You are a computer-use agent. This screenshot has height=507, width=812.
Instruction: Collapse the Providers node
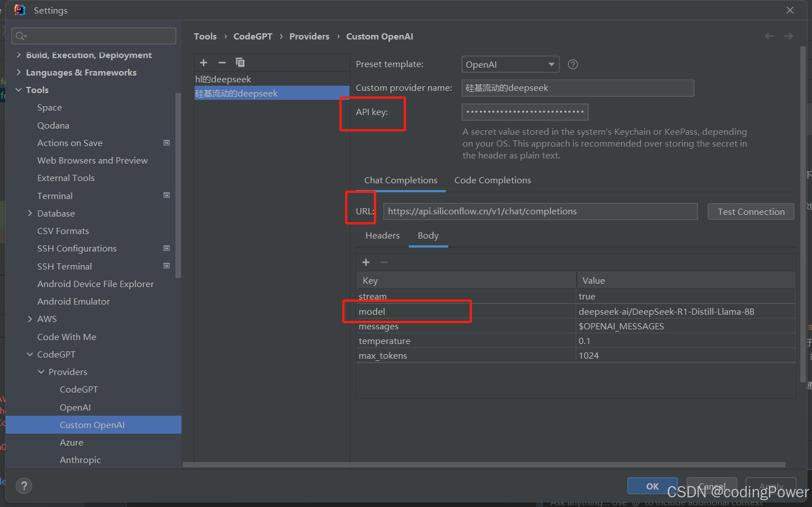(41, 372)
